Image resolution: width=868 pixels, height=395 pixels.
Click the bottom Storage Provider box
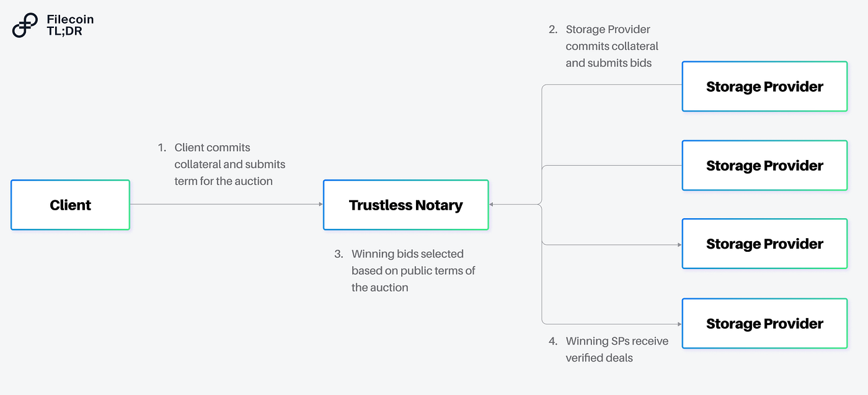click(764, 324)
